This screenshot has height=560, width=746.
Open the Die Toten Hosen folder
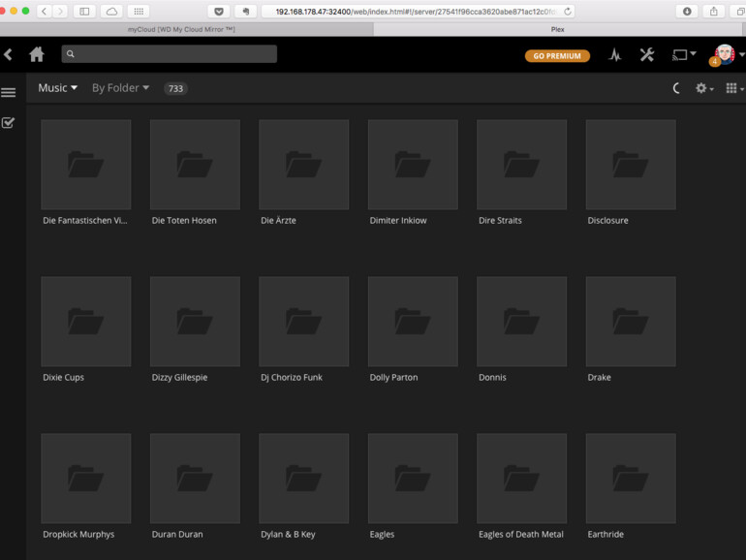pyautogui.click(x=195, y=165)
